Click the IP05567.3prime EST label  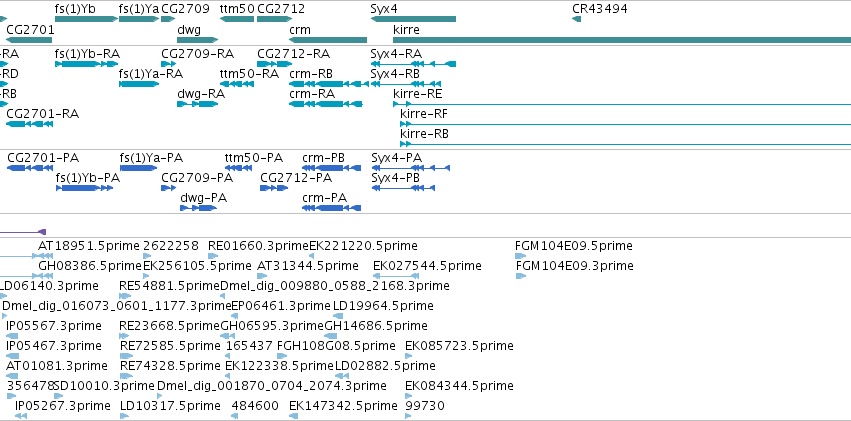click(x=54, y=326)
